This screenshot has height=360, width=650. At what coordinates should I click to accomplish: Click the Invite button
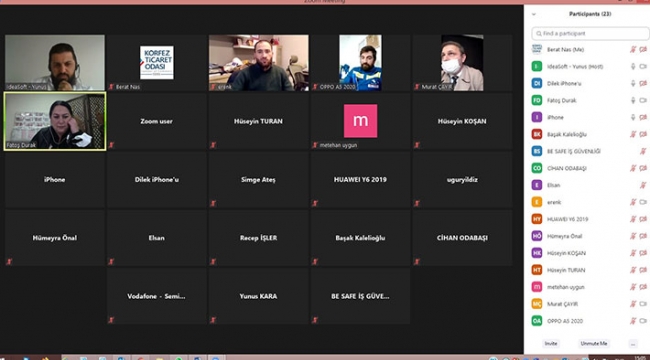tap(551, 344)
